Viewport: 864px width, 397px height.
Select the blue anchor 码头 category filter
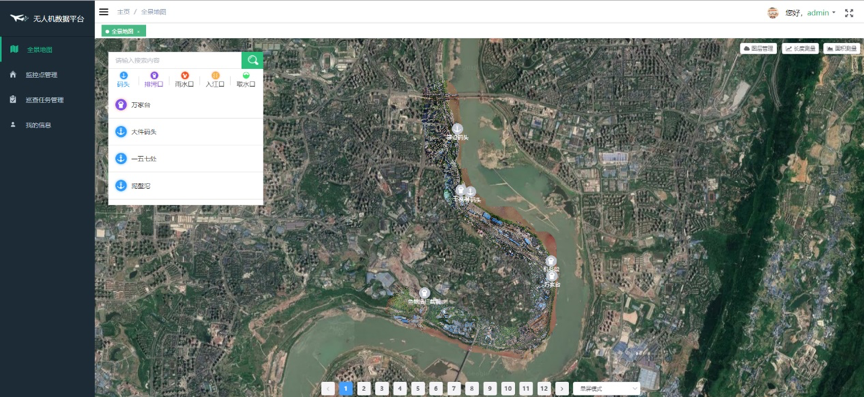pos(123,79)
